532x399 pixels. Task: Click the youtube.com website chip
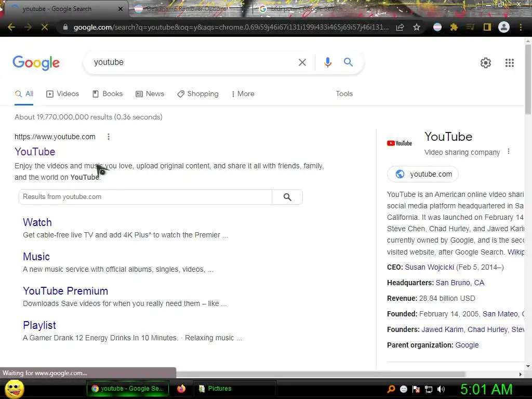[x=423, y=174]
